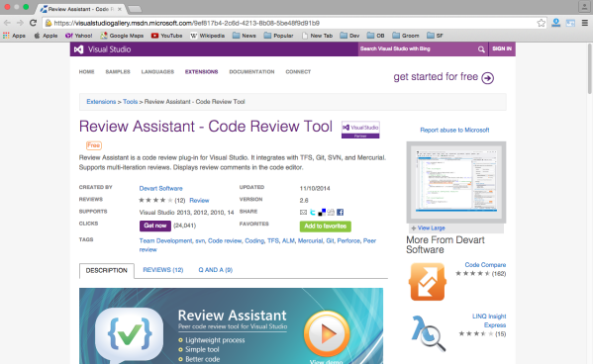Viewport: 593px width, 364px height.
Task: Click the Mercurial tag
Action: pyautogui.click(x=311, y=240)
